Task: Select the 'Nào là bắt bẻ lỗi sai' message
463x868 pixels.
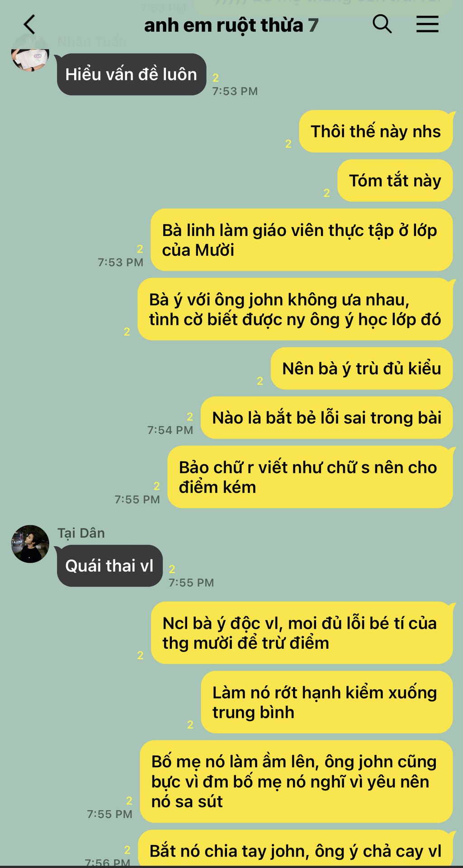Action: 326,418
